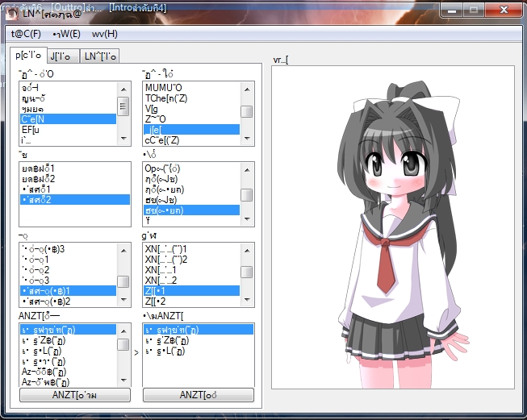Click the character preview image
The image size is (527, 420).
tap(393, 227)
